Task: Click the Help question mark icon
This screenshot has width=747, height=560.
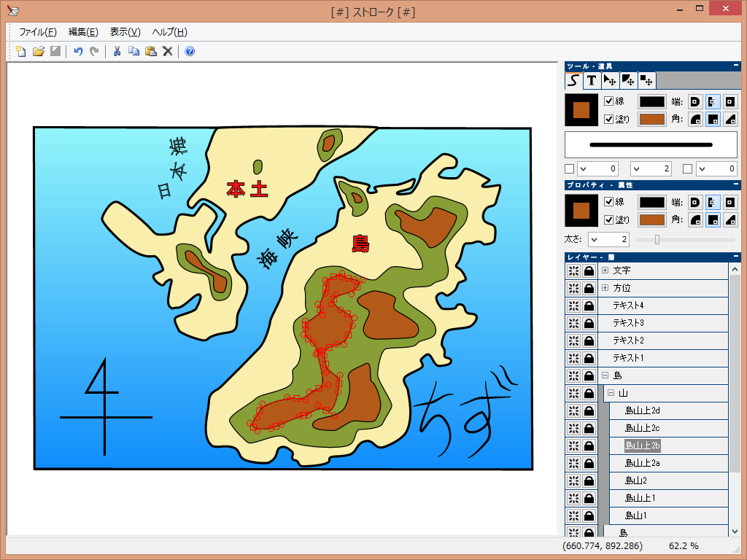Action: pos(190,51)
